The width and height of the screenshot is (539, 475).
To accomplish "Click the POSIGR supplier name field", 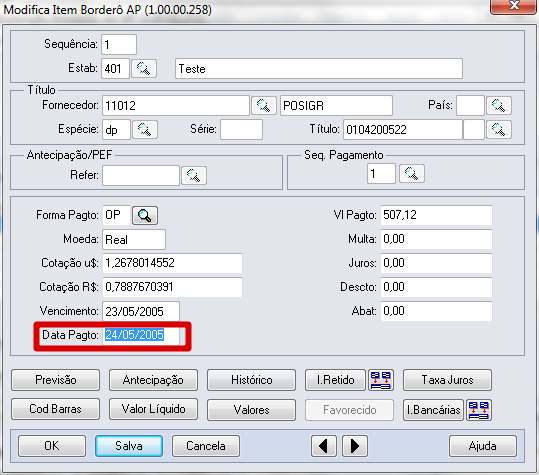I will [336, 106].
